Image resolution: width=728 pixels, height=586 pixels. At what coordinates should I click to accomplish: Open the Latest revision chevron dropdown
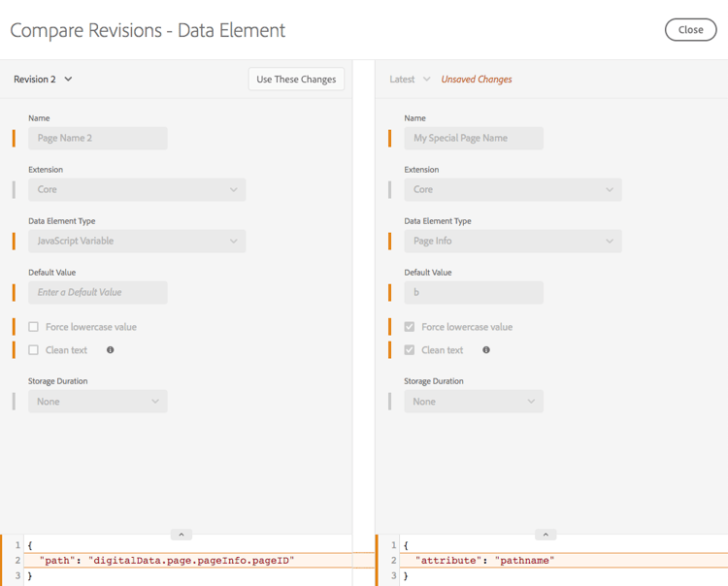pos(427,79)
